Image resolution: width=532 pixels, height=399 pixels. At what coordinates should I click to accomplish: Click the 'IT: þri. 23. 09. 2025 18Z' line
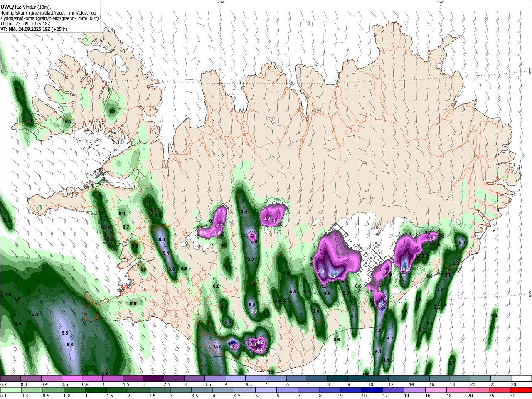pyautogui.click(x=25, y=24)
